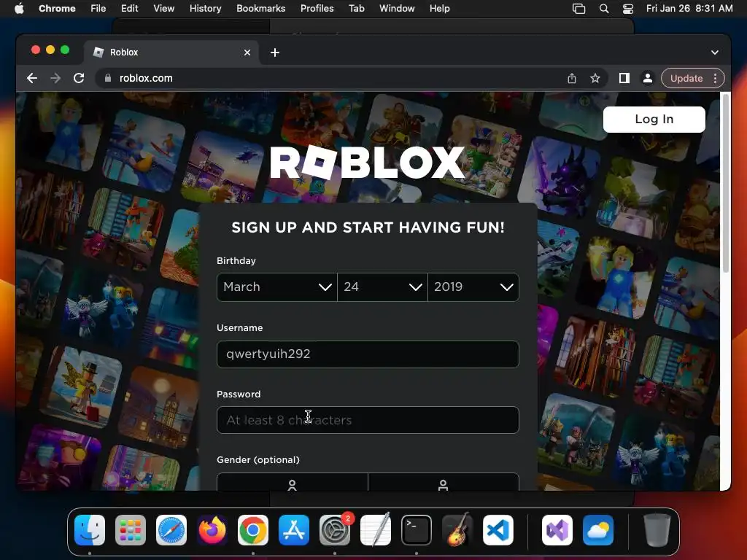Viewport: 747px width, 560px height.
Task: Click the page vertical scrollbar
Action: (x=726, y=183)
